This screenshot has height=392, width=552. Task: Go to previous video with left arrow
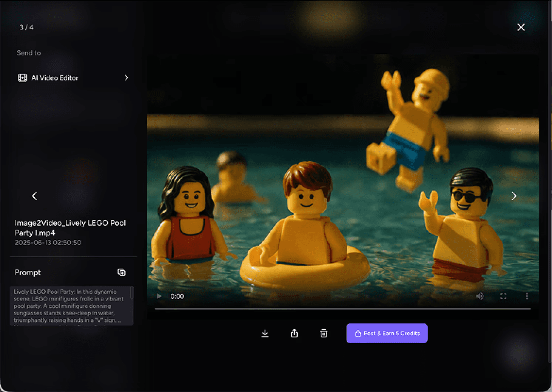[34, 196]
